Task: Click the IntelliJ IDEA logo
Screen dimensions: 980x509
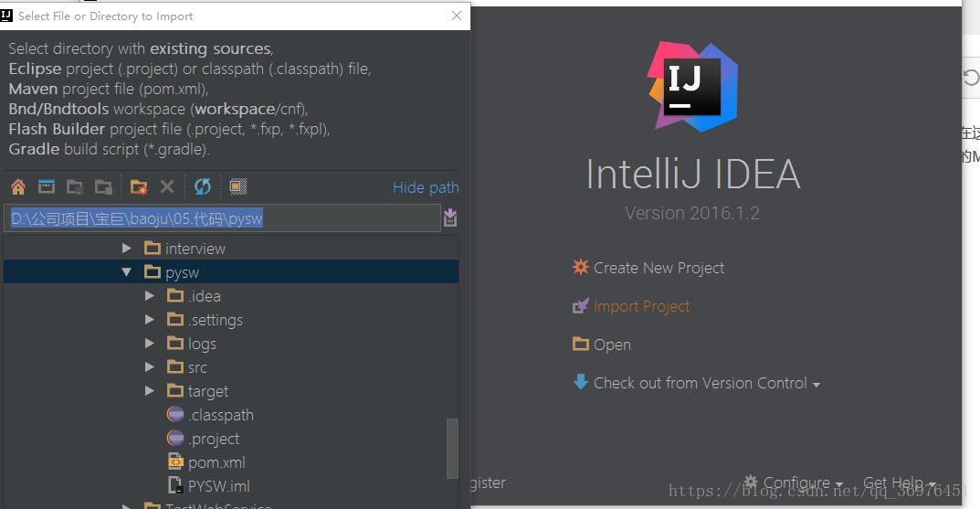Action: 692,86
